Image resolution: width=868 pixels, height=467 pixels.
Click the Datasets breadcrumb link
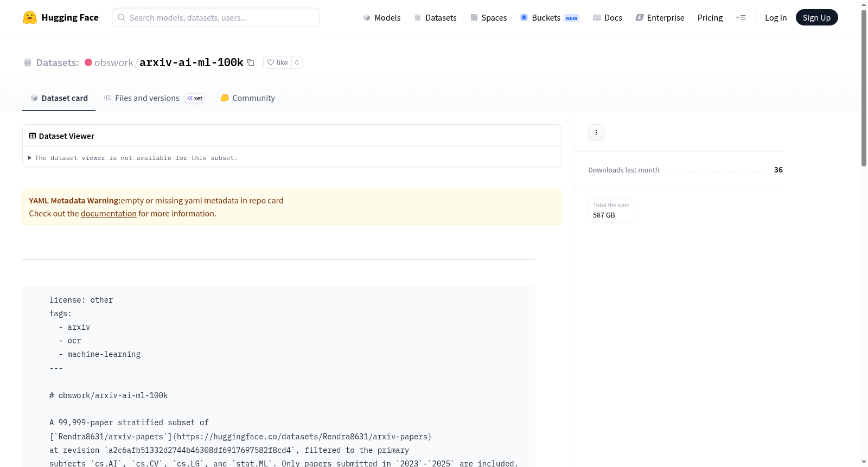click(x=58, y=62)
